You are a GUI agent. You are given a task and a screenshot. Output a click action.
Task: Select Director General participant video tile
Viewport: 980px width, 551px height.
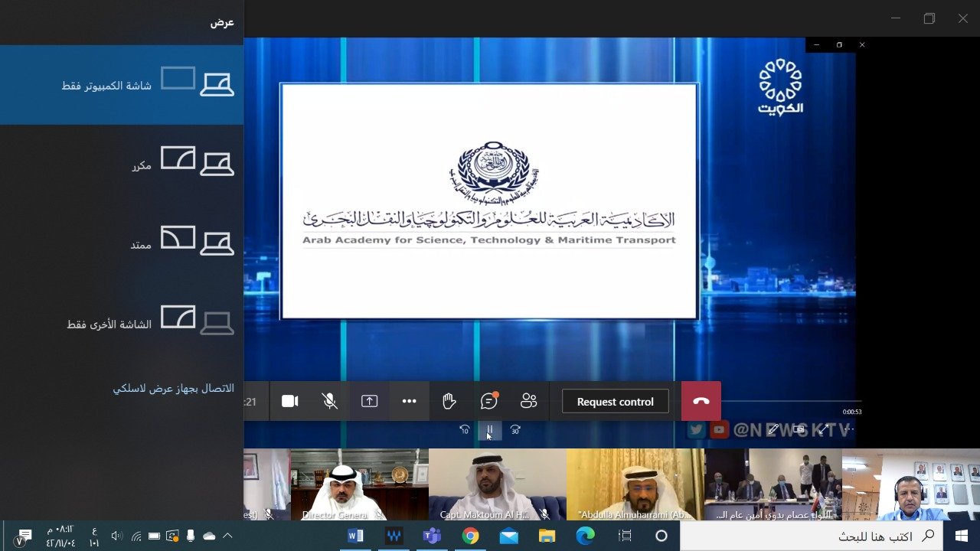point(360,485)
